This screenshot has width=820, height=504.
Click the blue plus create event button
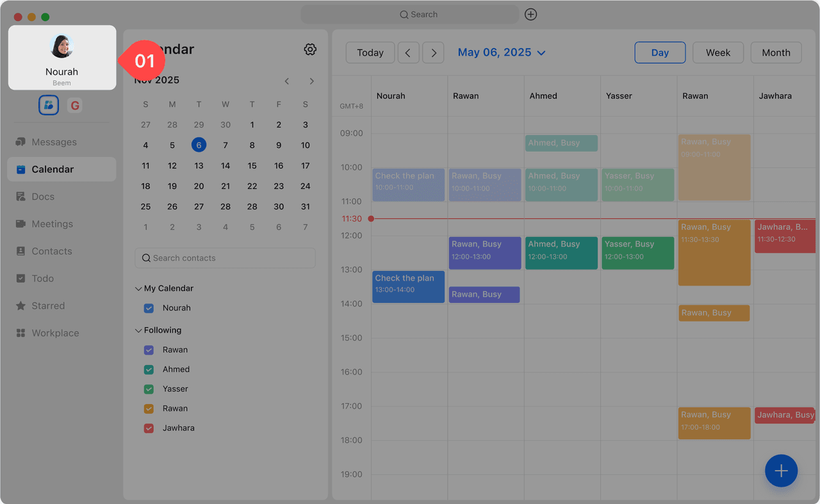[781, 471]
